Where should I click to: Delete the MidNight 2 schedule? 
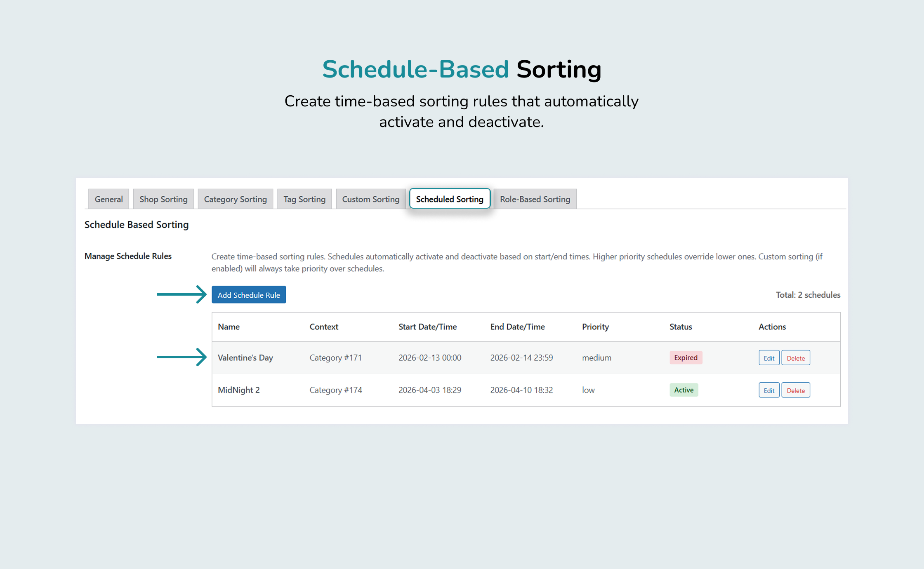click(796, 390)
